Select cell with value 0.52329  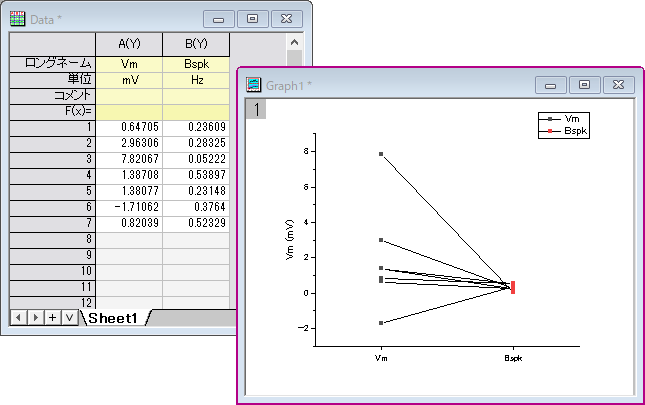[196, 224]
